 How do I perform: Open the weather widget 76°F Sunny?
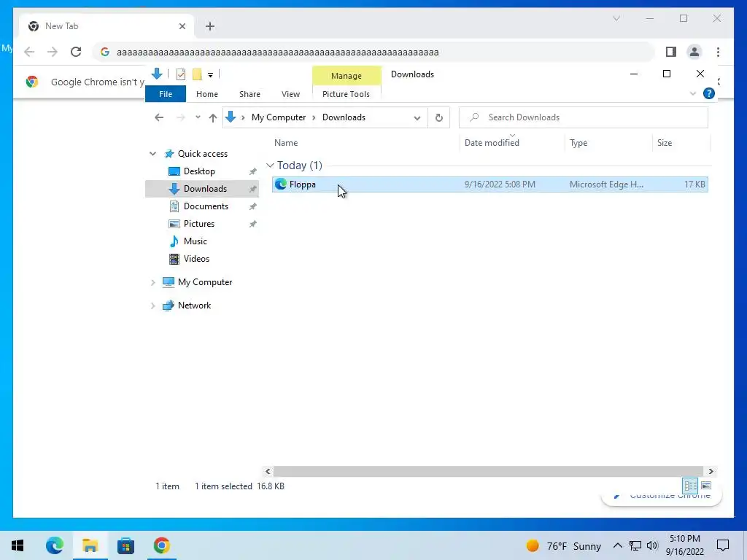(x=564, y=546)
